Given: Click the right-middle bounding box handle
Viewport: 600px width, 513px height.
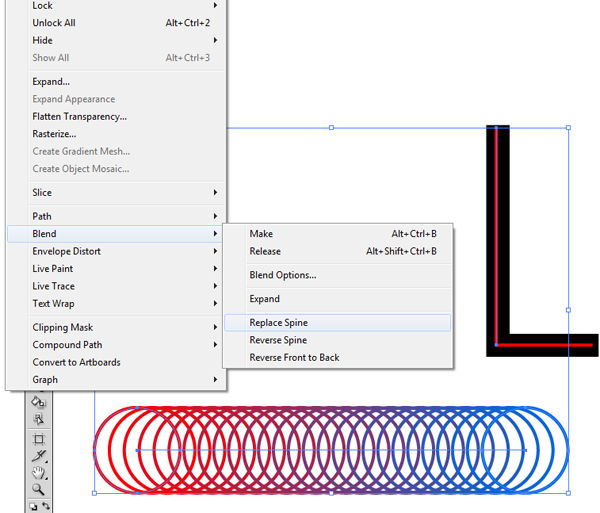Looking at the screenshot, I should 568,310.
